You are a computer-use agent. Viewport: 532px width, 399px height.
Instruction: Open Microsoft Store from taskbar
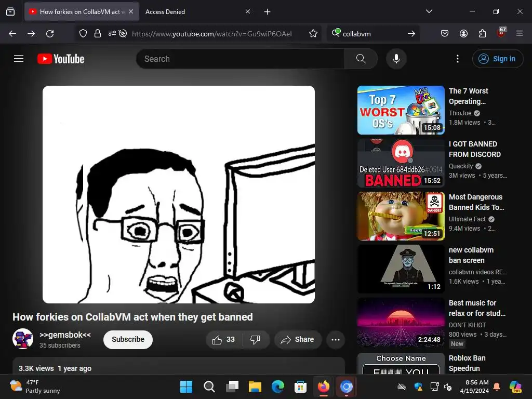(x=301, y=387)
